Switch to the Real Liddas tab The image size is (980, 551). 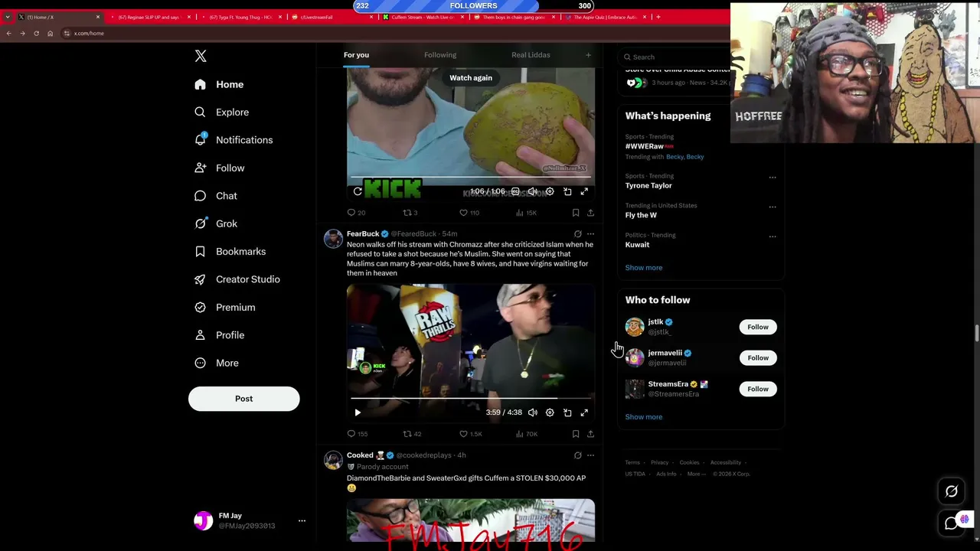click(531, 55)
